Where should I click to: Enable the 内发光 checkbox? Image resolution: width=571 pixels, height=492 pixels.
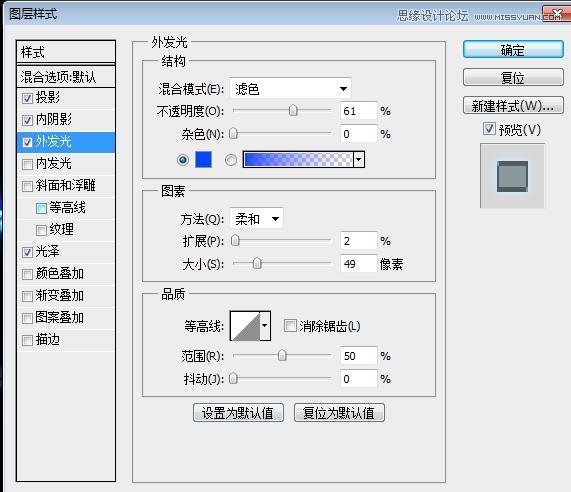pyautogui.click(x=27, y=164)
